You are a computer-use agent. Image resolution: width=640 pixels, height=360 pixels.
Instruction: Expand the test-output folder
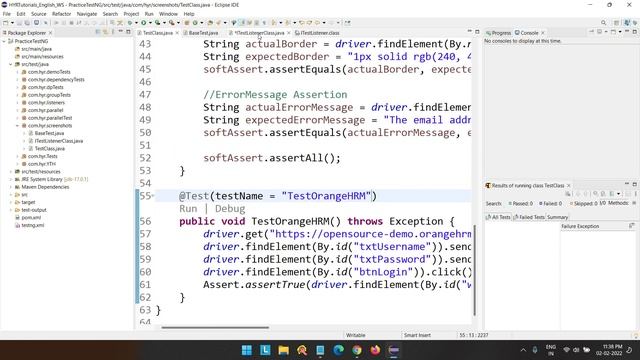[11, 210]
